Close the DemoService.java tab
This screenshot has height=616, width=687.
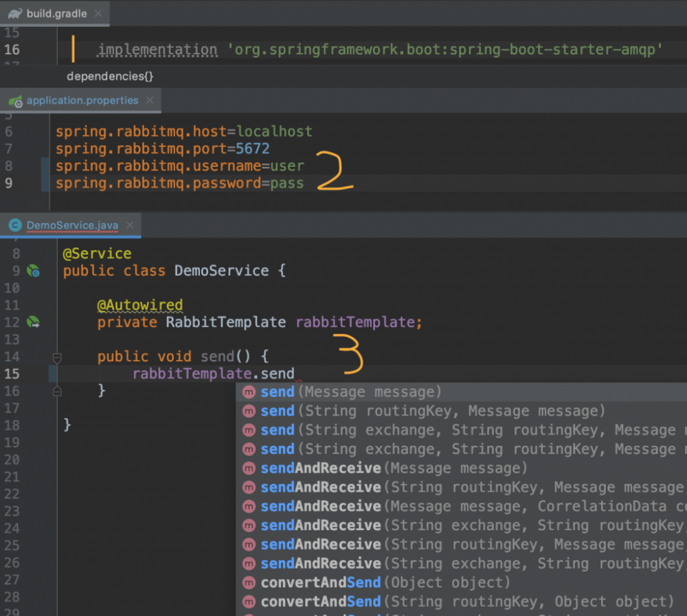130,225
